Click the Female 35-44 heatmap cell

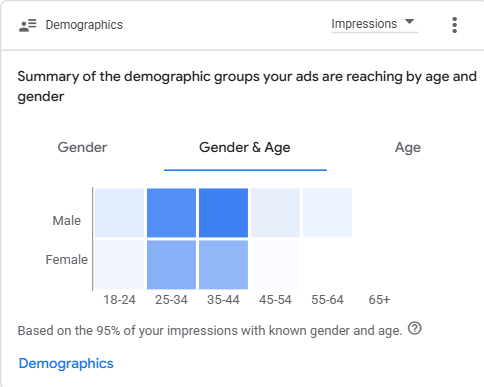223,265
